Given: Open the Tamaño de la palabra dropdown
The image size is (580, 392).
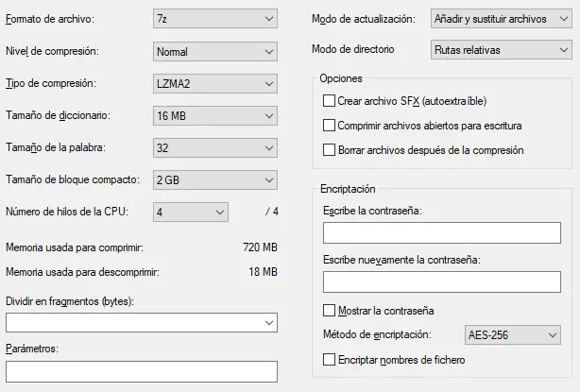Looking at the screenshot, I should pos(214,148).
